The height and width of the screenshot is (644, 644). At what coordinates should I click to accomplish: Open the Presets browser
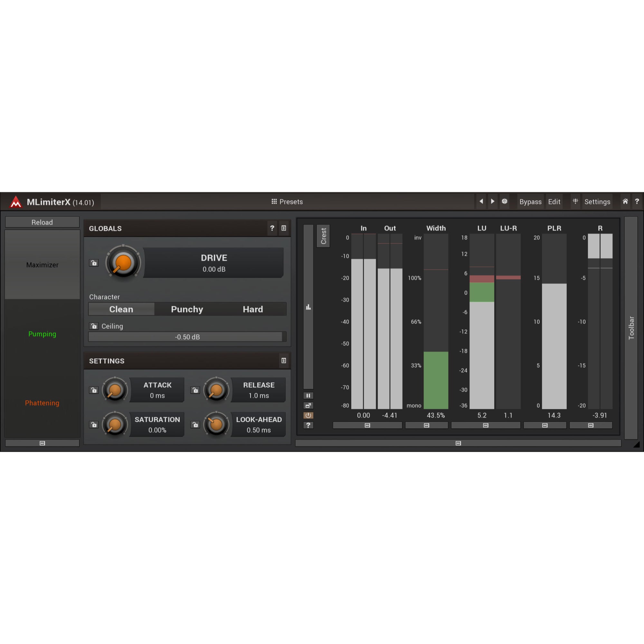tap(287, 202)
